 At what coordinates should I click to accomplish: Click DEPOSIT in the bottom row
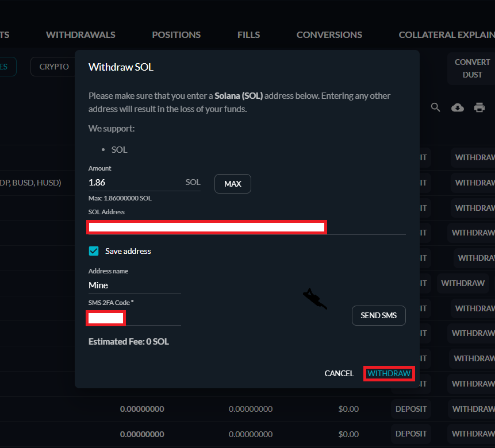coord(411,434)
